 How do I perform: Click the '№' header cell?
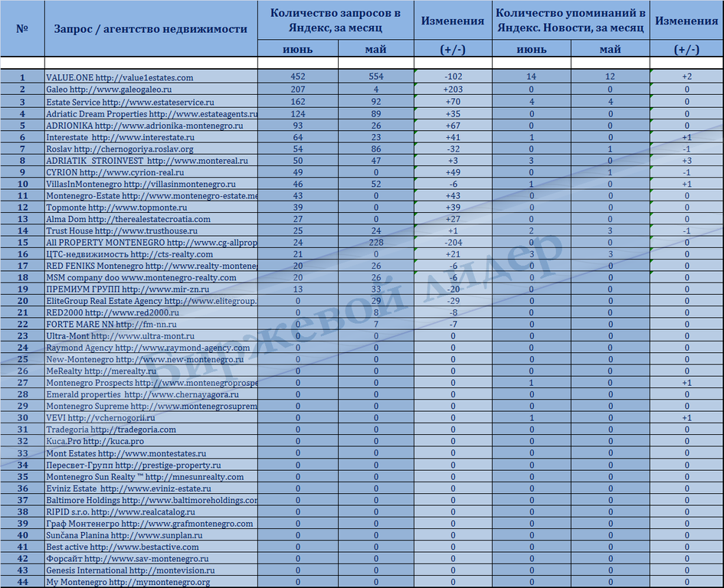tap(22, 28)
